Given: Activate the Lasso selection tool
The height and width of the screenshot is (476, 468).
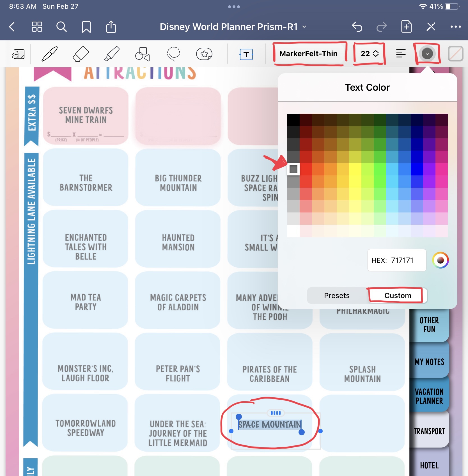Looking at the screenshot, I should pos(173,54).
